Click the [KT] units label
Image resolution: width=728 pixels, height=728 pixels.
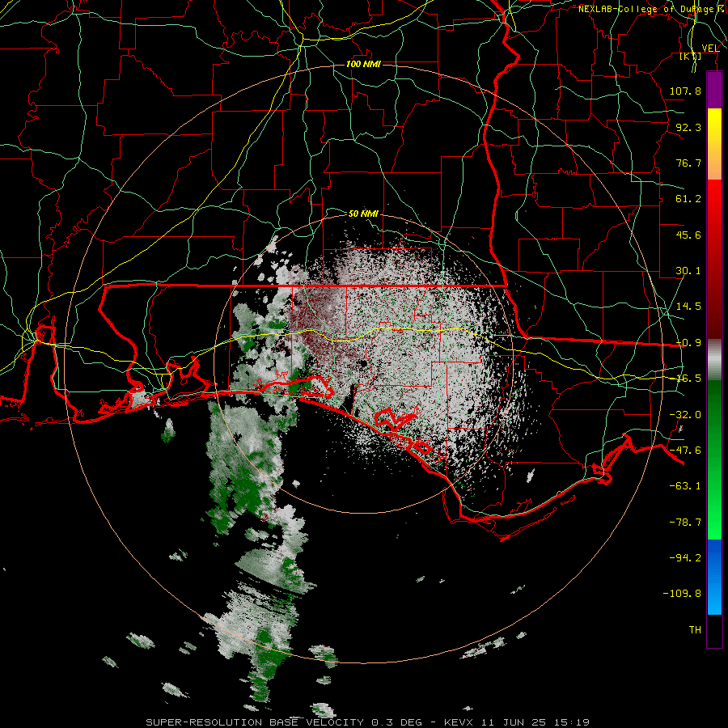pos(691,57)
